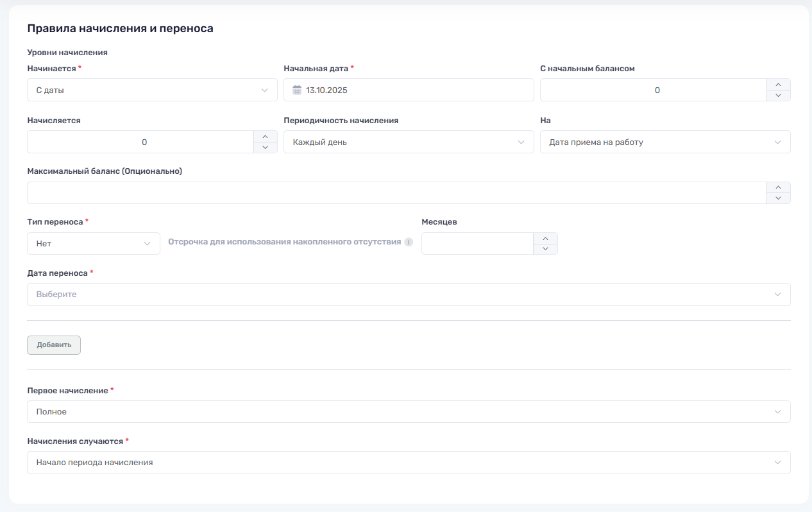Open the Начинается dropdown
Viewport: 812px width, 512px height.
click(x=152, y=90)
